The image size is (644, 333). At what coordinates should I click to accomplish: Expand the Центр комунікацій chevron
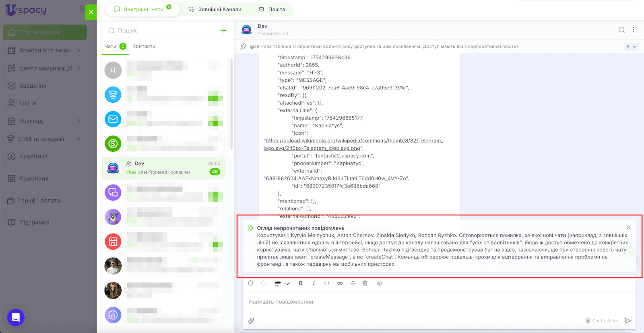pos(78,68)
